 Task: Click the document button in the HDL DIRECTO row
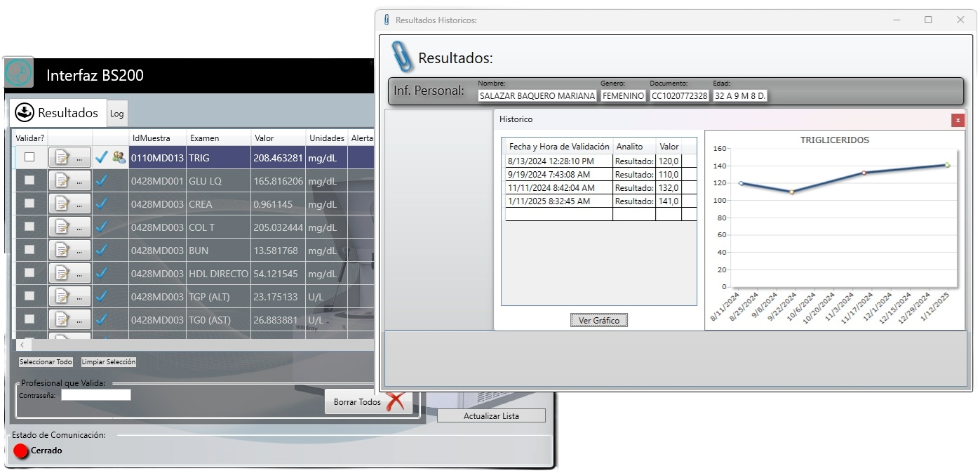coord(69,273)
